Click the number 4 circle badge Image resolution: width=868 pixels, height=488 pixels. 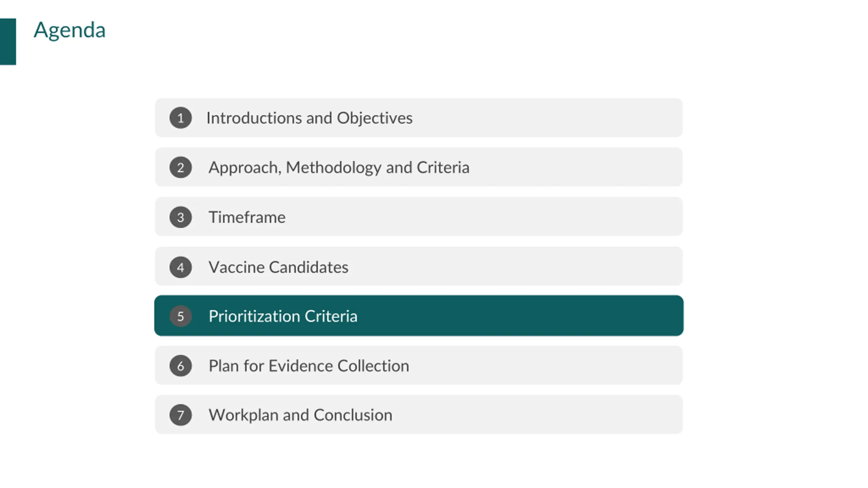[180, 267]
